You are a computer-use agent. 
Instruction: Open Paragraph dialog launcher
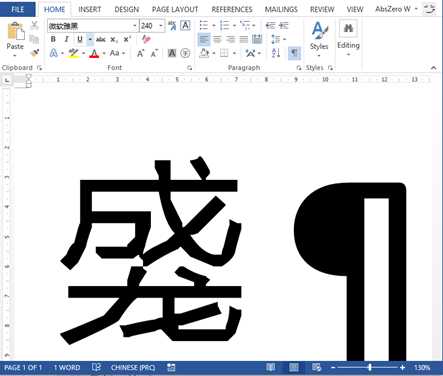tap(299, 68)
